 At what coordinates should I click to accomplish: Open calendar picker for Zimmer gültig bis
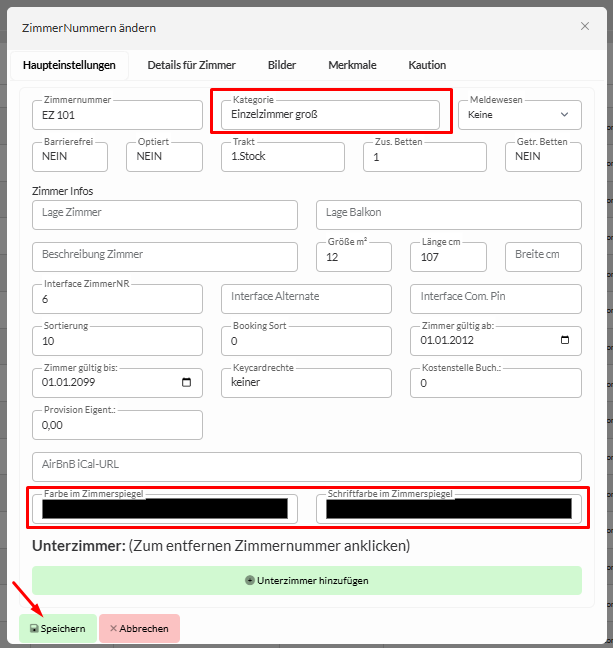tap(187, 383)
